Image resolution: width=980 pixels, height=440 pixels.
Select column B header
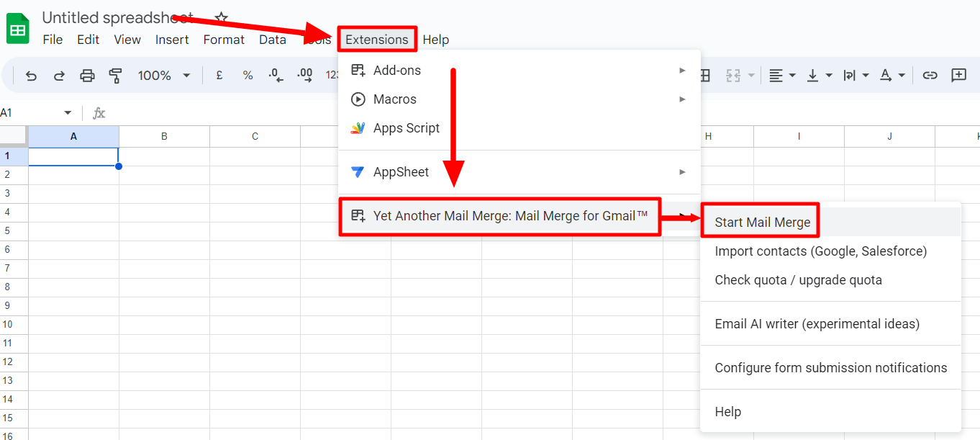(x=164, y=136)
